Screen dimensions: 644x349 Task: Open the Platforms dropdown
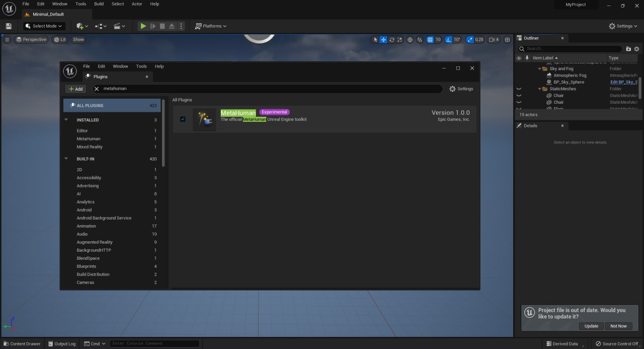pyautogui.click(x=211, y=26)
